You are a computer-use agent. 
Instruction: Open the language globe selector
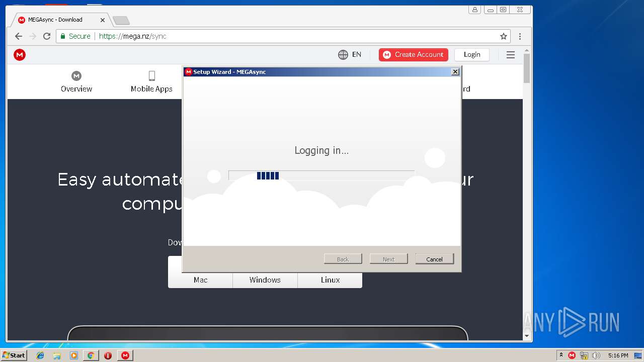point(343,55)
